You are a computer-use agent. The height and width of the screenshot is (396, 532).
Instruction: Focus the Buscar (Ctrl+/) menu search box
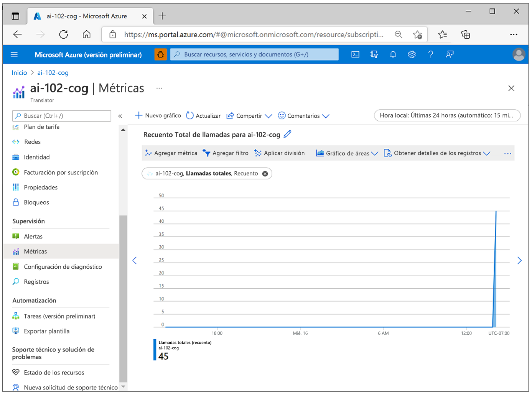tap(62, 116)
